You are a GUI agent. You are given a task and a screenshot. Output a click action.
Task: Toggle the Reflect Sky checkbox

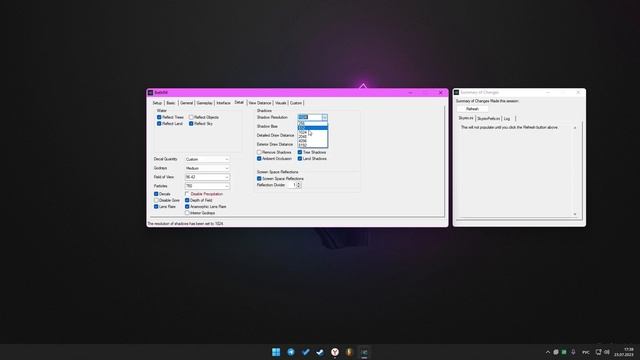pyautogui.click(x=191, y=123)
